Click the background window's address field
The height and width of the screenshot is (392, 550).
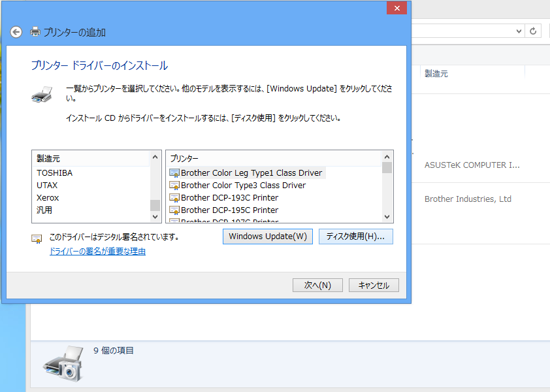[x=462, y=31]
